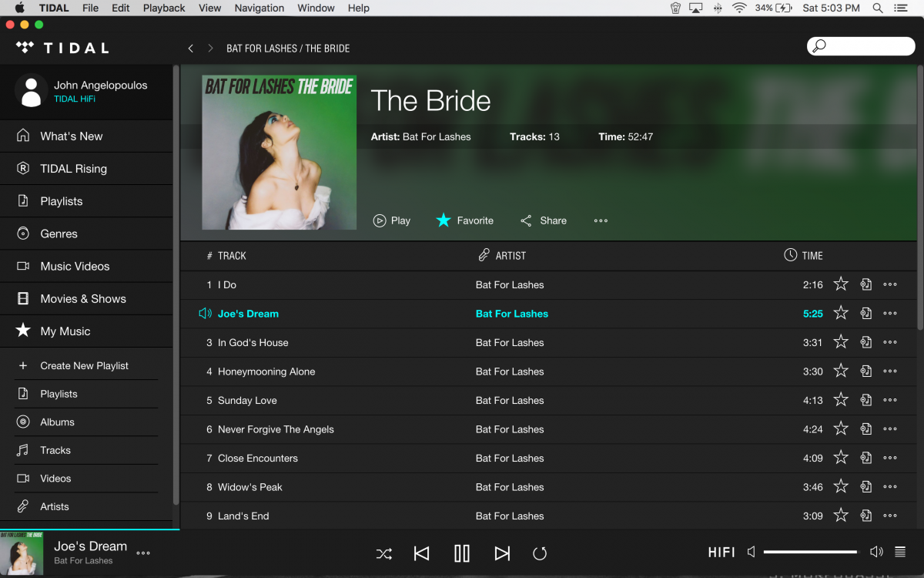Toggle shuffle playback icon
The image size is (924, 578).
click(x=383, y=553)
